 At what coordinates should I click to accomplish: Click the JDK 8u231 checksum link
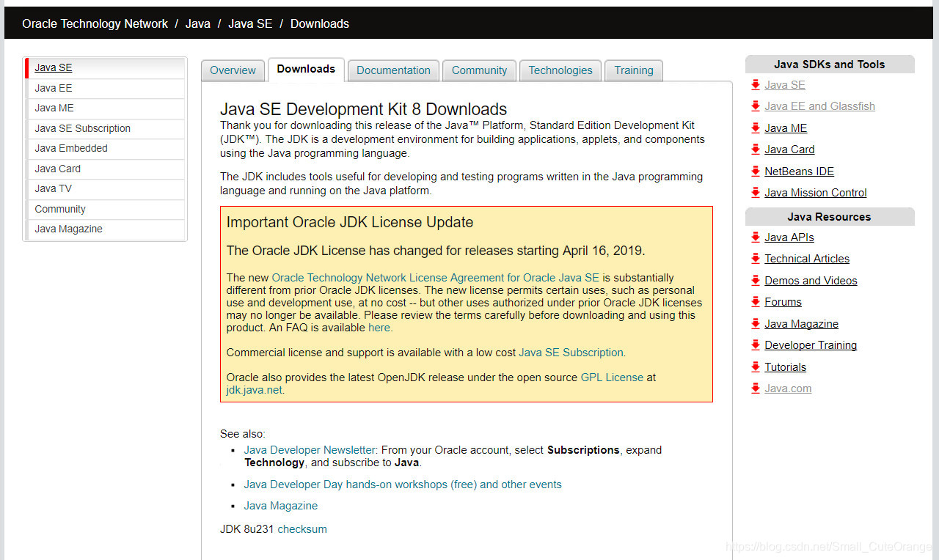[302, 529]
